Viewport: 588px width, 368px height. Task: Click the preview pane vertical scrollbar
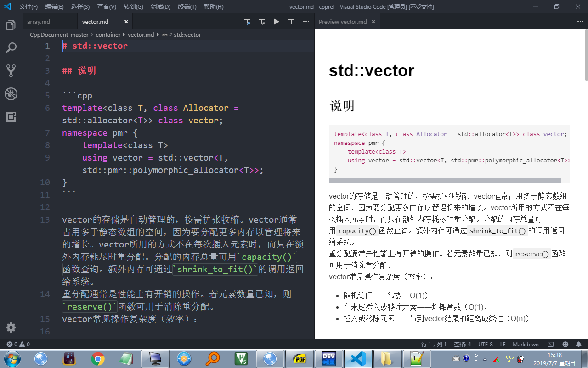pyautogui.click(x=586, y=54)
